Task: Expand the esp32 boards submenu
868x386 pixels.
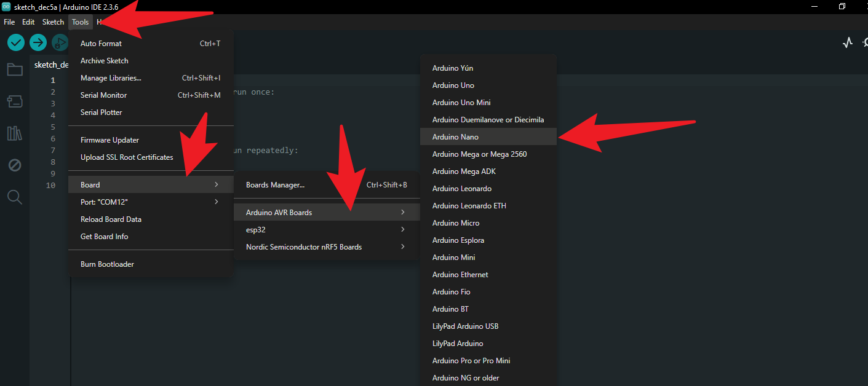Action: pos(327,230)
